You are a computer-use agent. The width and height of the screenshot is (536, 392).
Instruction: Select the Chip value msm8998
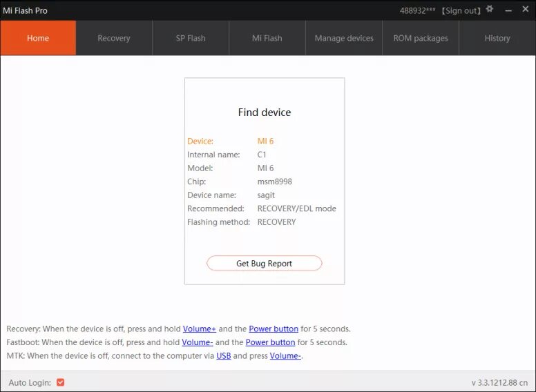tap(274, 182)
